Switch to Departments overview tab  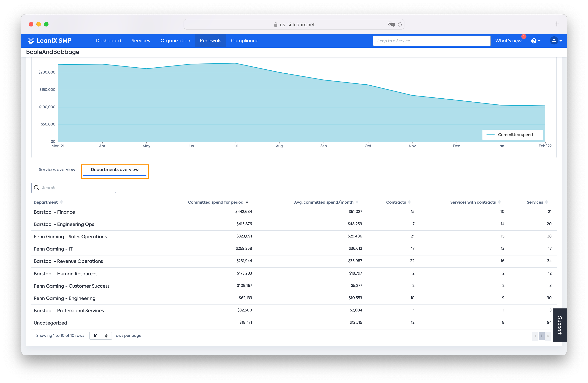click(115, 170)
